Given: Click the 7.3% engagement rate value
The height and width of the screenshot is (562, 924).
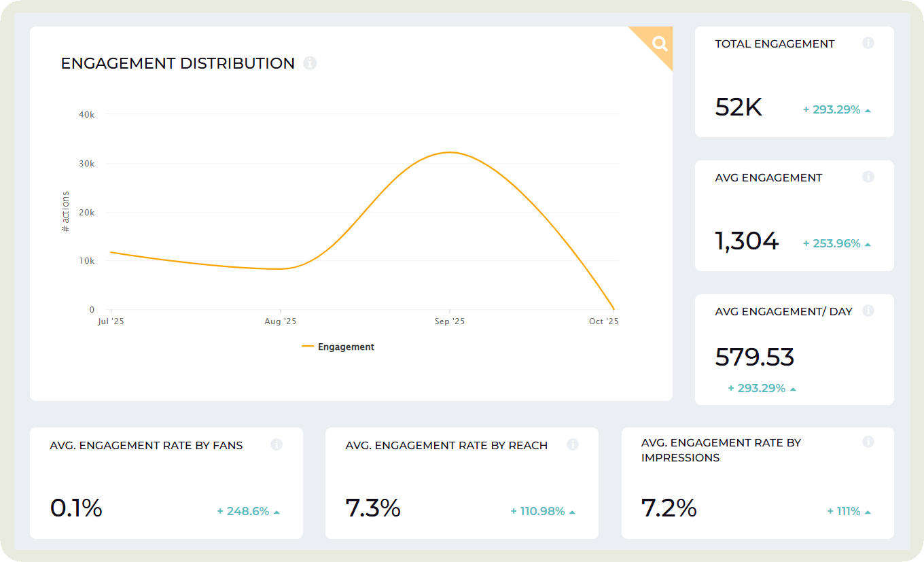Looking at the screenshot, I should coord(373,508).
